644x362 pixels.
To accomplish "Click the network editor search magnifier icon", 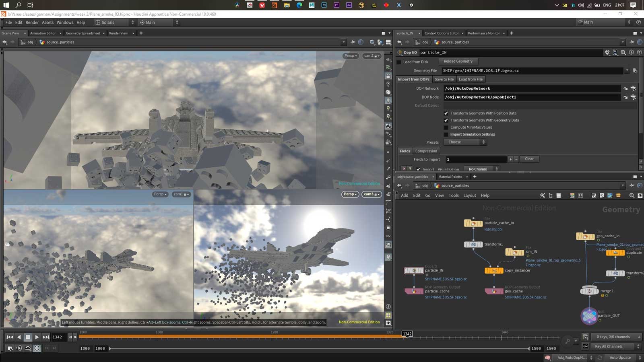I will pos(632,195).
